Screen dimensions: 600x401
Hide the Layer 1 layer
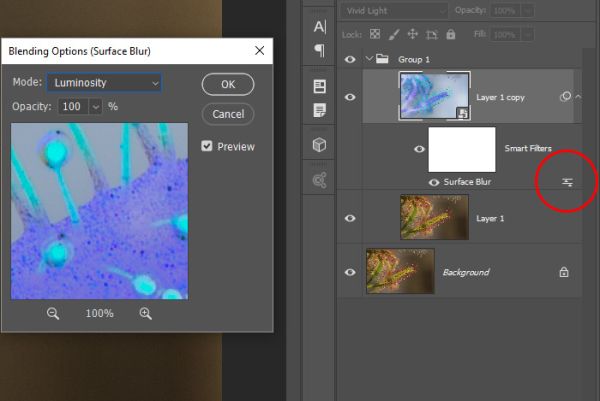click(350, 218)
